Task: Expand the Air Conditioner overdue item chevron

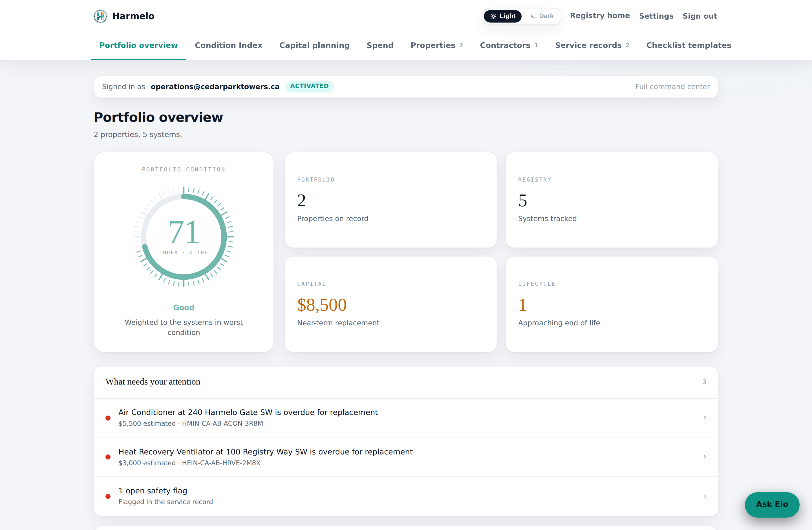Action: (x=705, y=418)
